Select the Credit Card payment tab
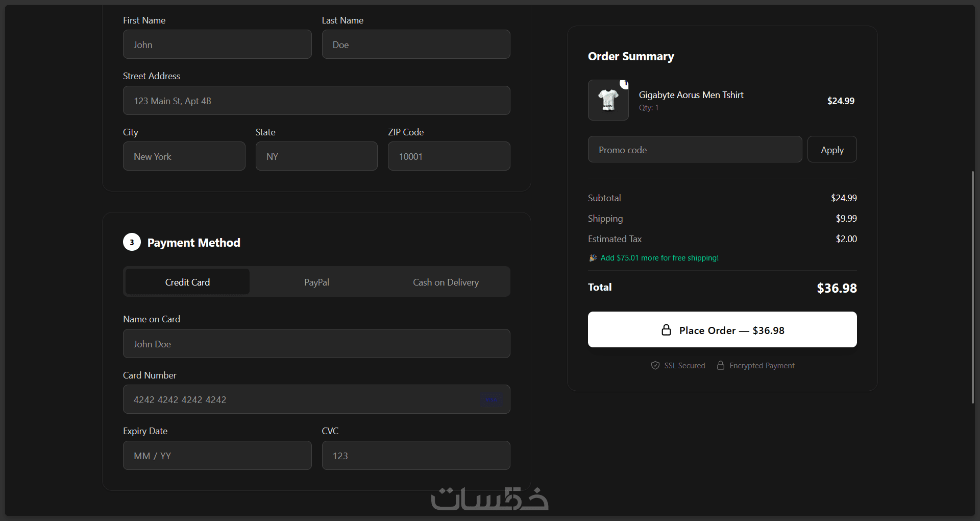 (187, 282)
